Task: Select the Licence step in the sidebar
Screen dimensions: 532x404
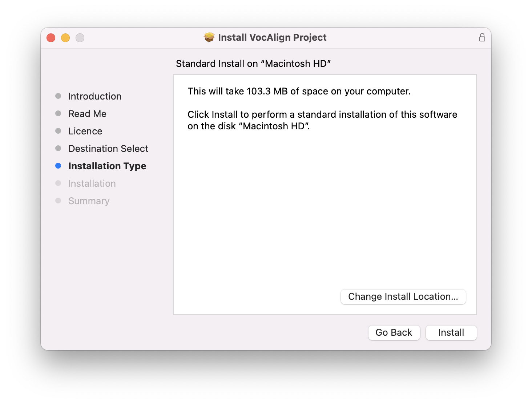Action: pyautogui.click(x=85, y=131)
